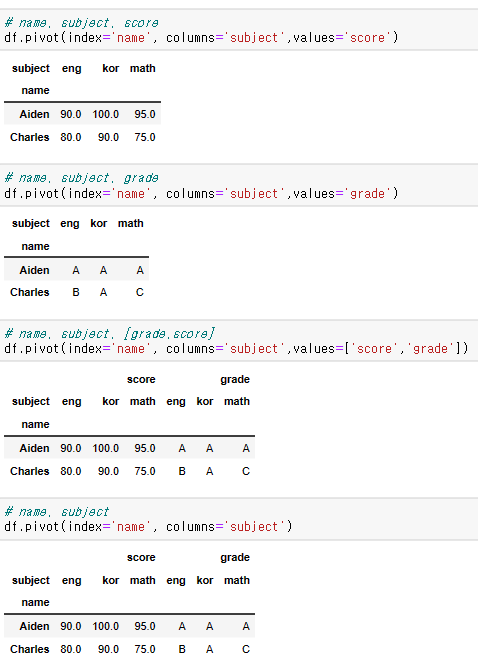The width and height of the screenshot is (478, 666).
Task: Click 'Charles' row label in first score-only table
Action: 30,137
